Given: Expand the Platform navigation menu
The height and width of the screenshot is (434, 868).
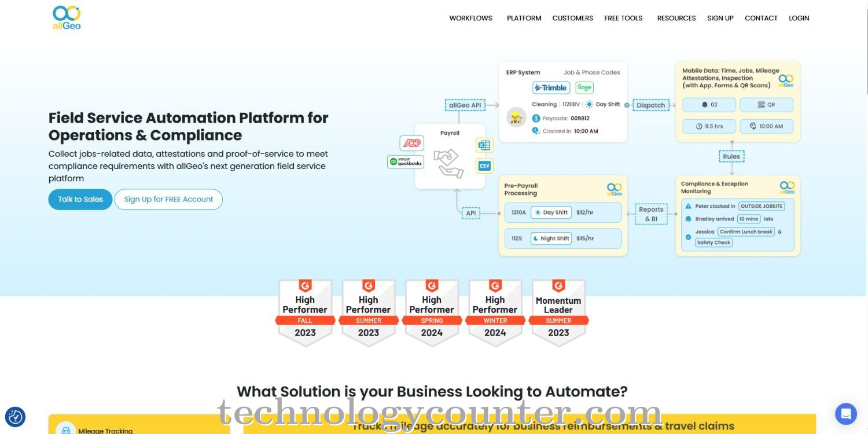Looking at the screenshot, I should click(524, 18).
